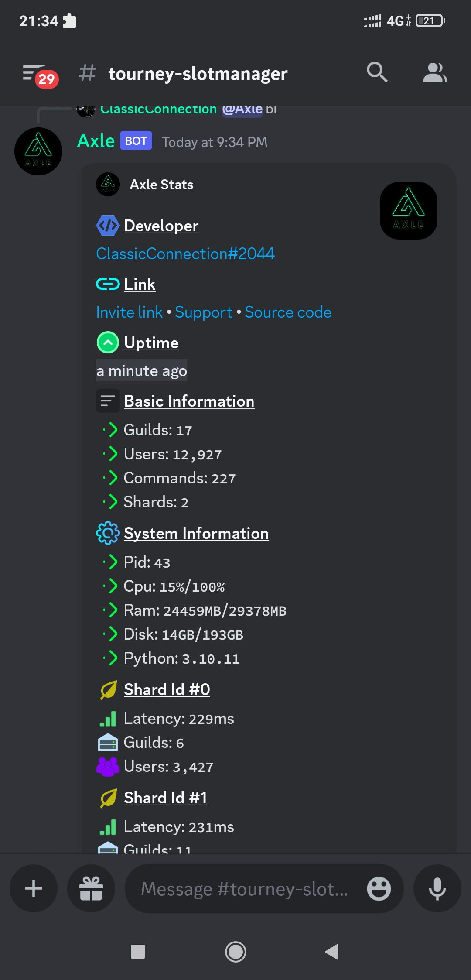The height and width of the screenshot is (980, 471).
Task: Tap the Axle bot avatar
Action: point(38,151)
